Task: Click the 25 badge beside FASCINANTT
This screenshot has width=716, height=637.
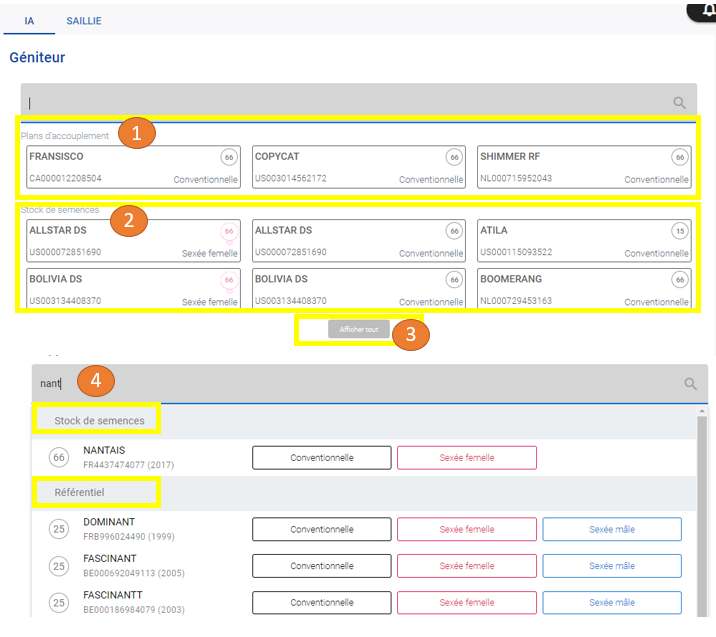Action: point(59,602)
